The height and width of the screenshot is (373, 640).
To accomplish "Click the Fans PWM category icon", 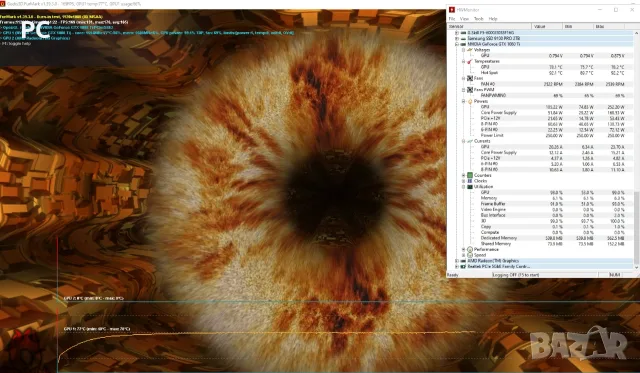I will point(470,90).
